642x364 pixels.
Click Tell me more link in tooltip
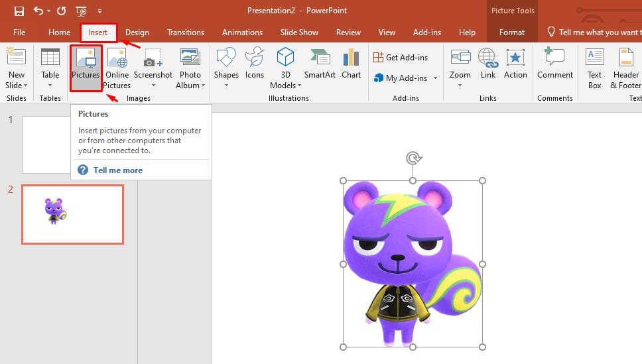pyautogui.click(x=118, y=170)
